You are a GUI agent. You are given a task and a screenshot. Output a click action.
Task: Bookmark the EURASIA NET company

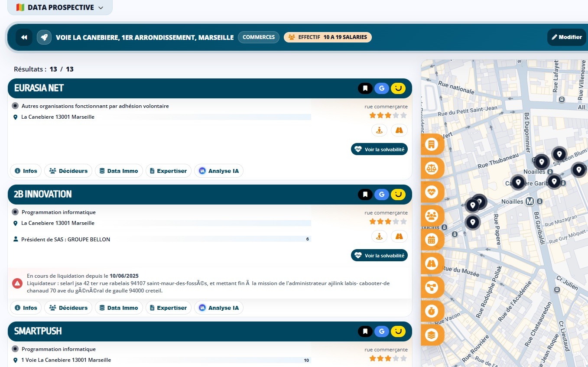[365, 88]
